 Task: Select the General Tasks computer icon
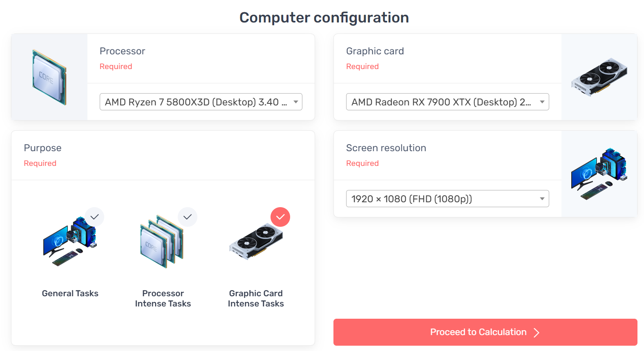tap(70, 241)
